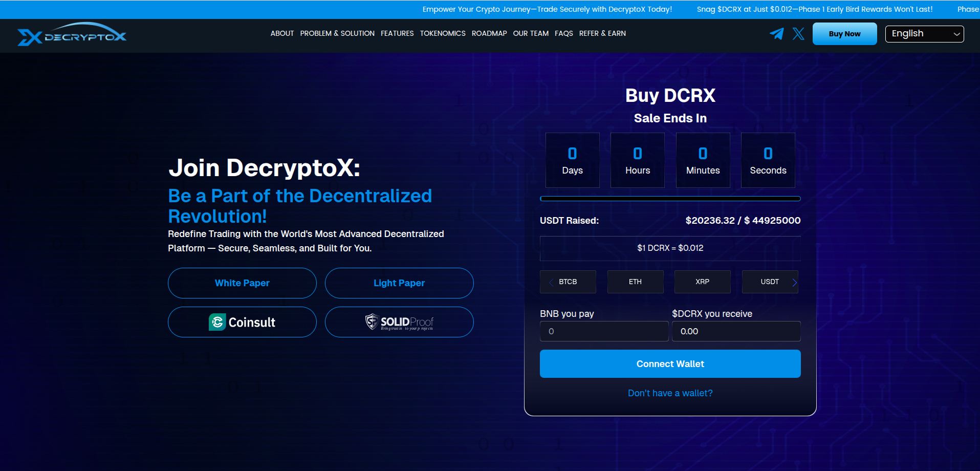Open TOKENOMICS section
980x471 pixels.
coord(443,33)
